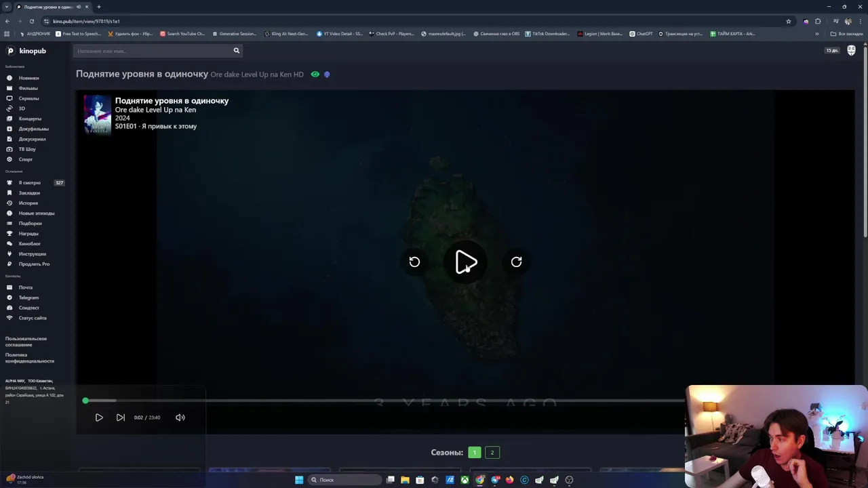Viewport: 868px width, 488px height.
Task: Click the video progress bar
Action: [384, 401]
